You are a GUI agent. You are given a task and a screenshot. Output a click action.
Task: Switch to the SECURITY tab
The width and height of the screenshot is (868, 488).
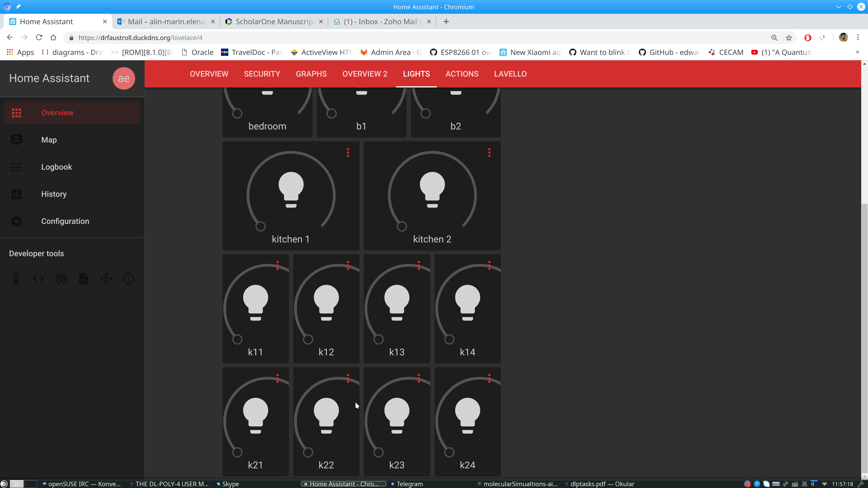coord(262,74)
